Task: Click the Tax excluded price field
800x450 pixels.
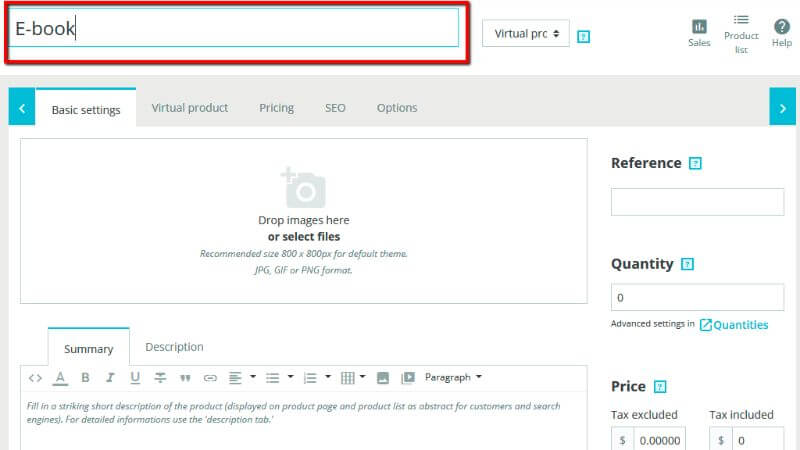Action: (x=660, y=439)
